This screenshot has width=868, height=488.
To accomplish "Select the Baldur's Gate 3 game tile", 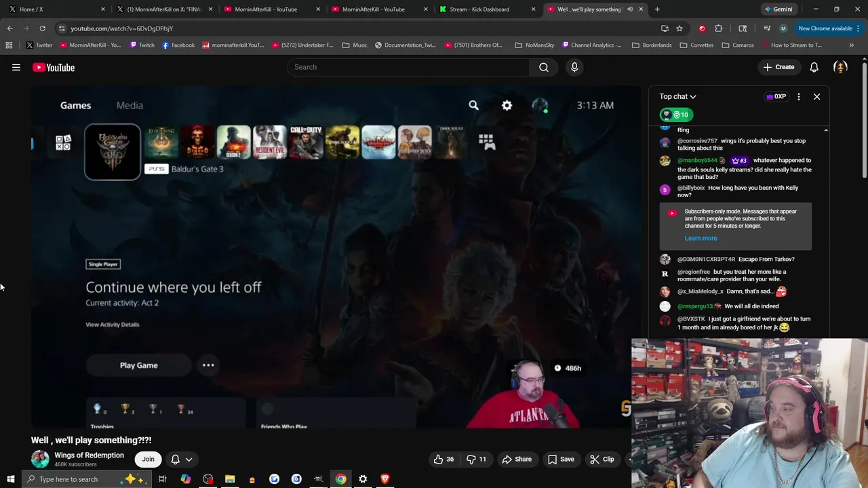I will 113,152.
